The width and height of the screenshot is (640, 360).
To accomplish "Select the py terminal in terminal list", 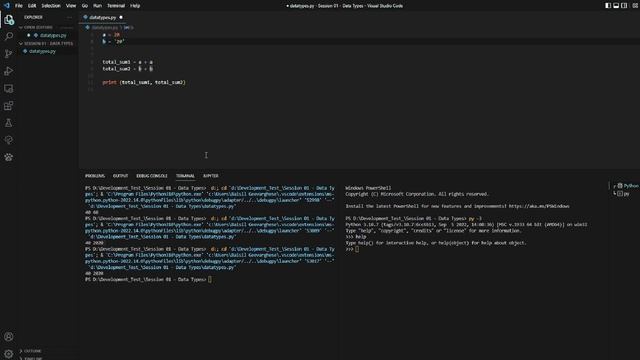I will (623, 193).
